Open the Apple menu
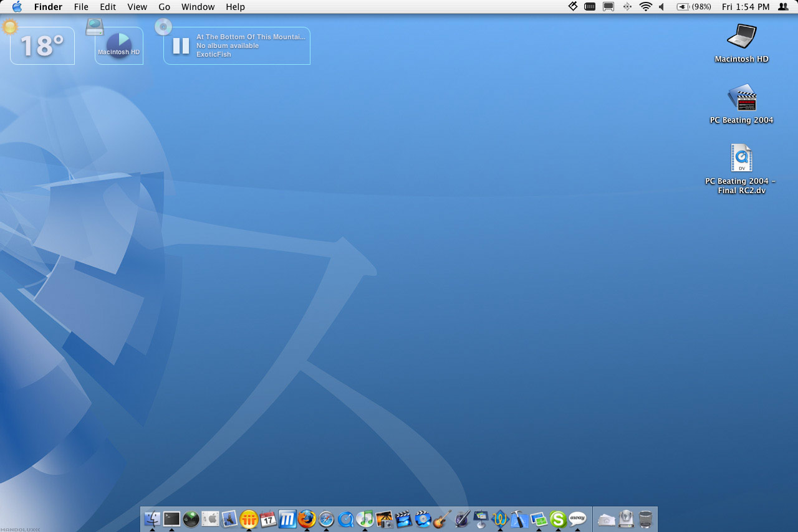The height and width of the screenshot is (532, 798). (17, 7)
